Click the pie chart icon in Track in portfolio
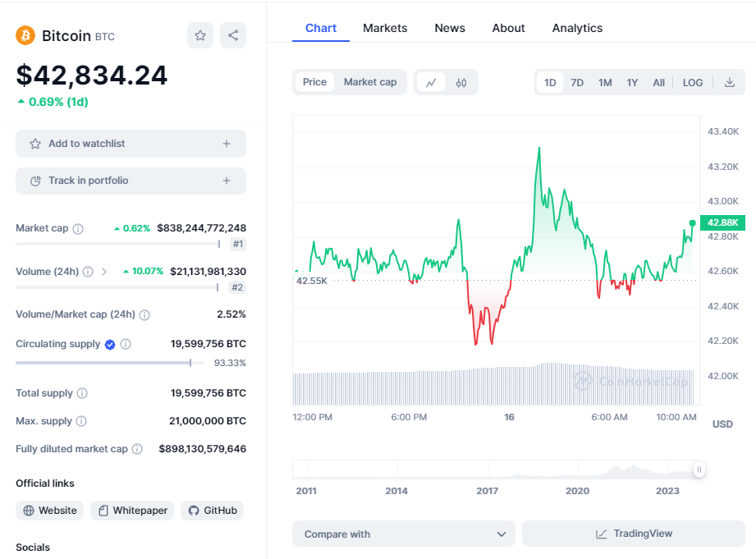 pyautogui.click(x=35, y=181)
